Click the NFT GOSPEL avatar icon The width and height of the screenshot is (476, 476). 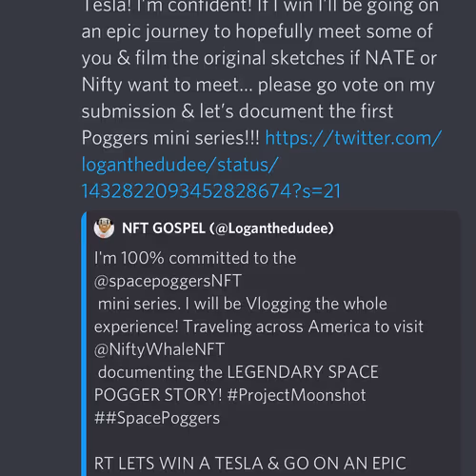(104, 228)
